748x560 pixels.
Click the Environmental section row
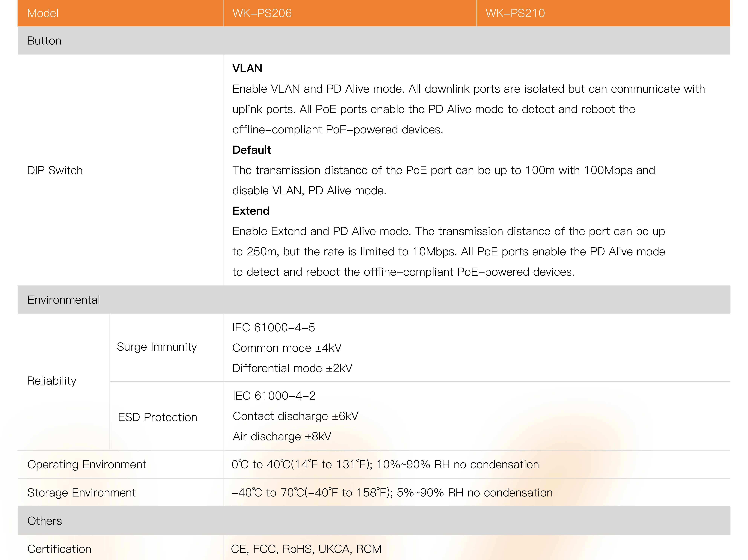[64, 299]
